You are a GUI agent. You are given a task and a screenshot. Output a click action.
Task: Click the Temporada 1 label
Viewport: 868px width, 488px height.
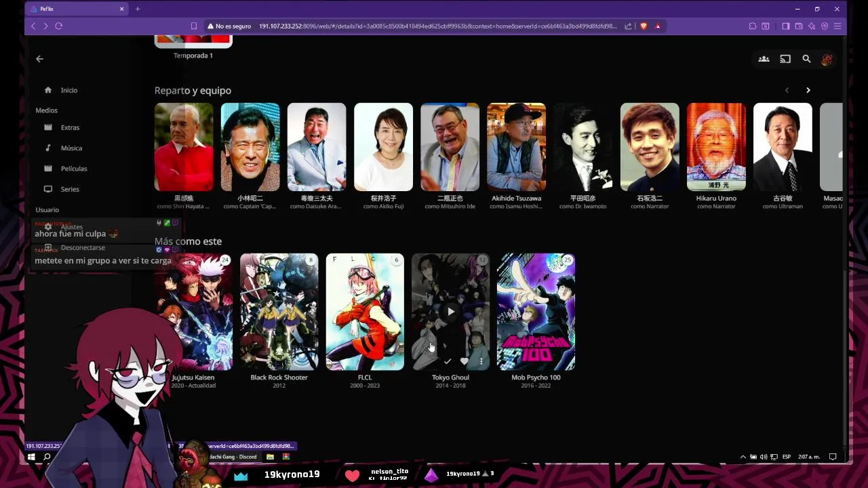tap(193, 56)
